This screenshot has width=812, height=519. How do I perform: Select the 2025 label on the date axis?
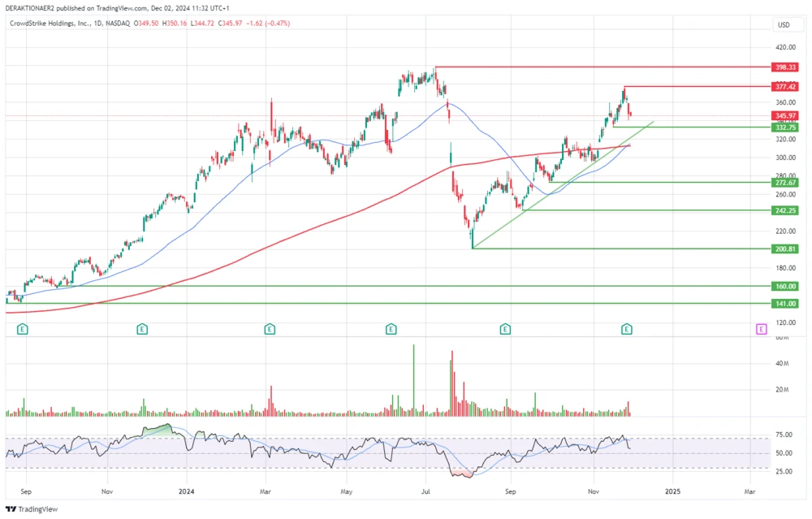click(674, 491)
